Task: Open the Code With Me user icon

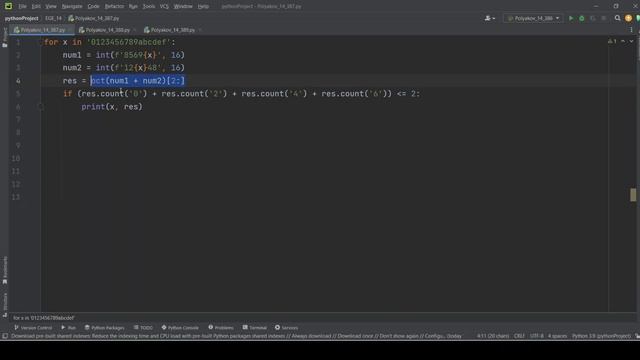Action: tap(489, 18)
